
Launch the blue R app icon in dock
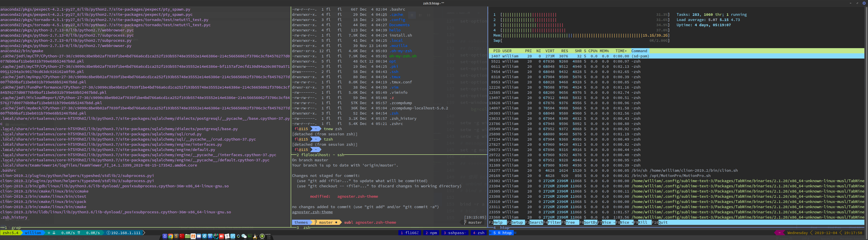[x=210, y=236]
